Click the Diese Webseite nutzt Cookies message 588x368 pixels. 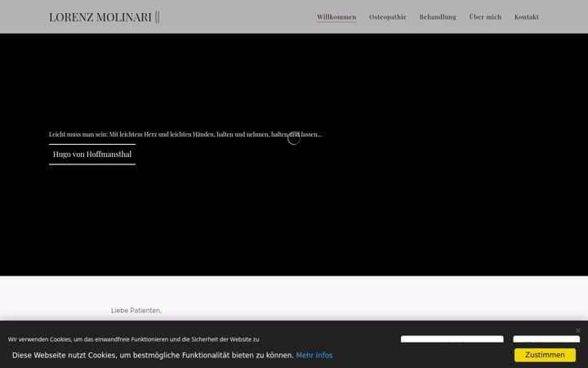pos(153,355)
